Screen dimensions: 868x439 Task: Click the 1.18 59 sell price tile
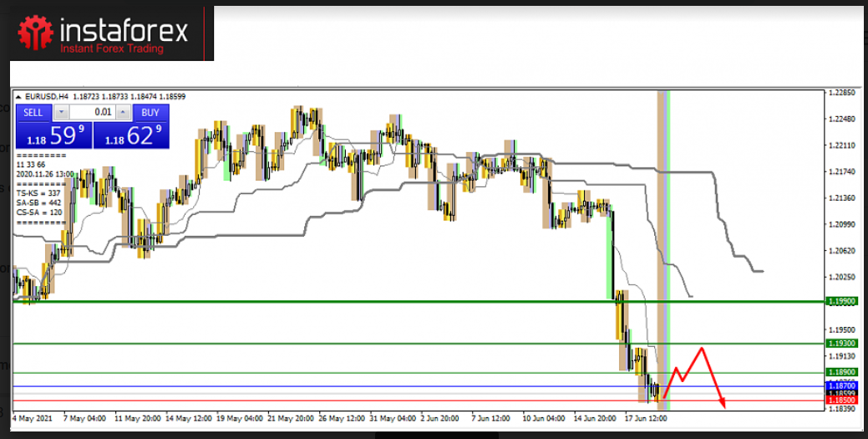click(x=52, y=135)
